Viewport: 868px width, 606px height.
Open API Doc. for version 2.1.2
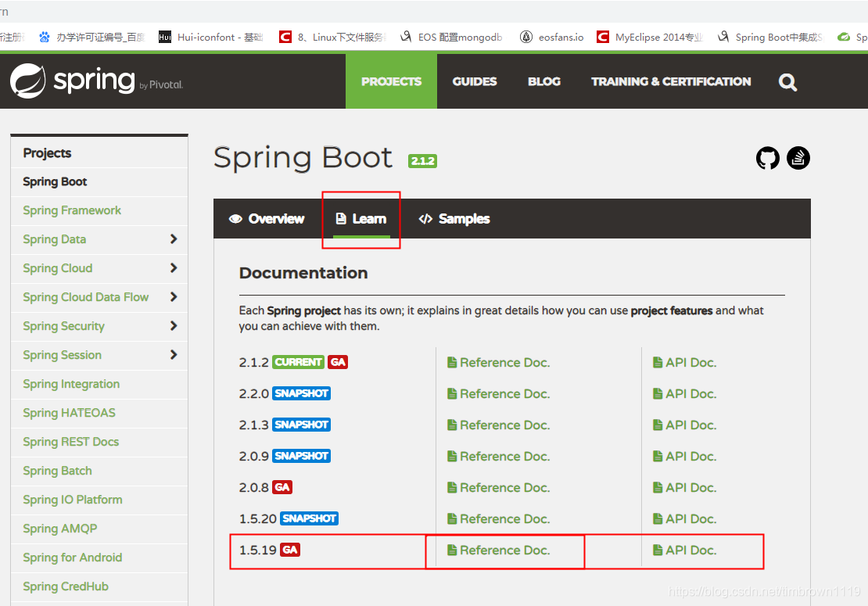685,363
